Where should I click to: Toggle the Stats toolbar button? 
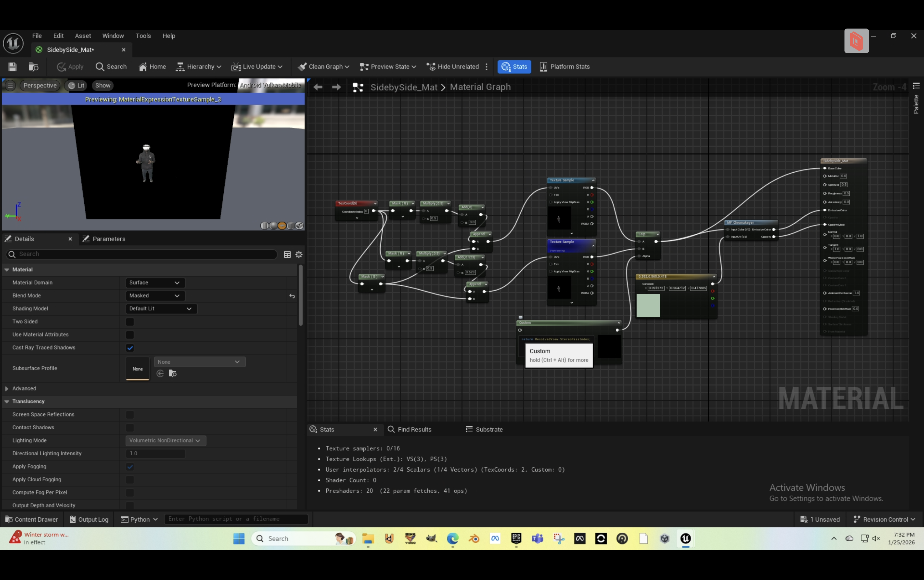(514, 67)
